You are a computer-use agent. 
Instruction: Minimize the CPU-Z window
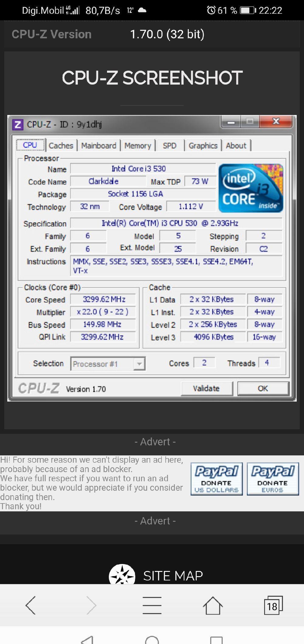(231, 122)
